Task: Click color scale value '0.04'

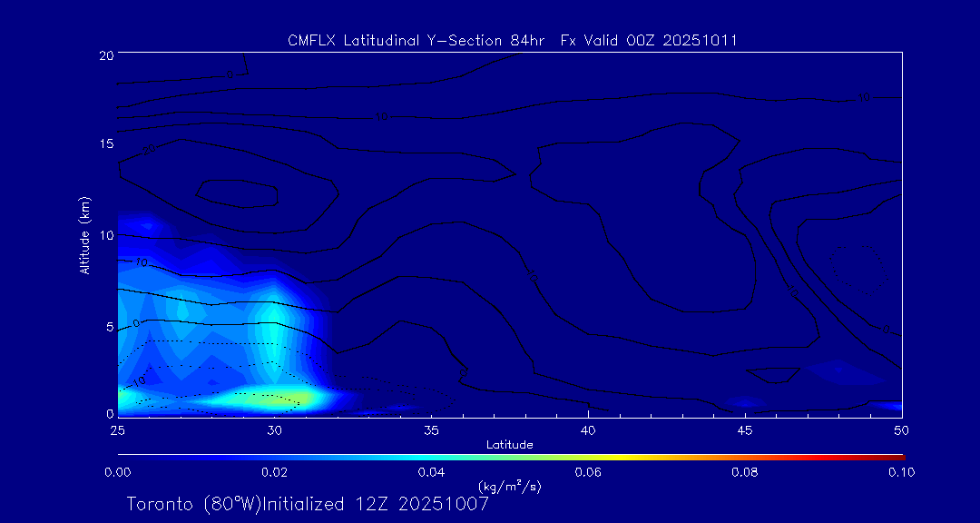Action: click(432, 472)
